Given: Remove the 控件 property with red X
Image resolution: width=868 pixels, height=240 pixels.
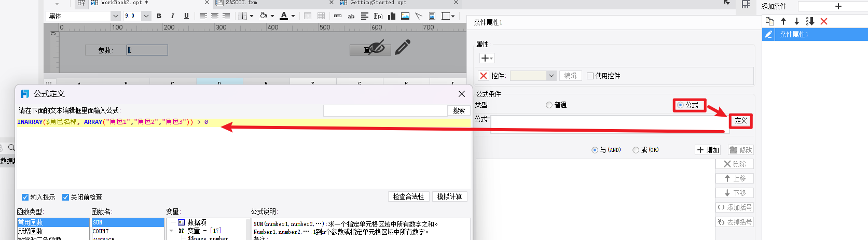Looking at the screenshot, I should (484, 76).
